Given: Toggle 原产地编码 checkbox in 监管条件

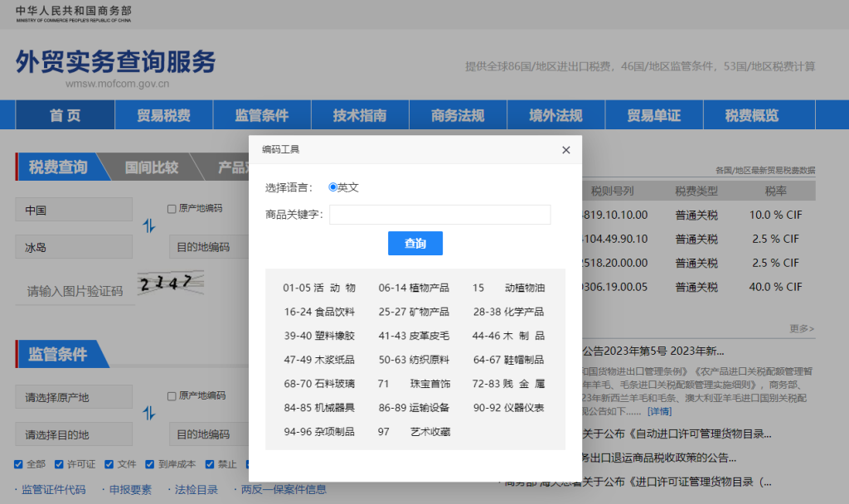Looking at the screenshot, I should (x=172, y=395).
